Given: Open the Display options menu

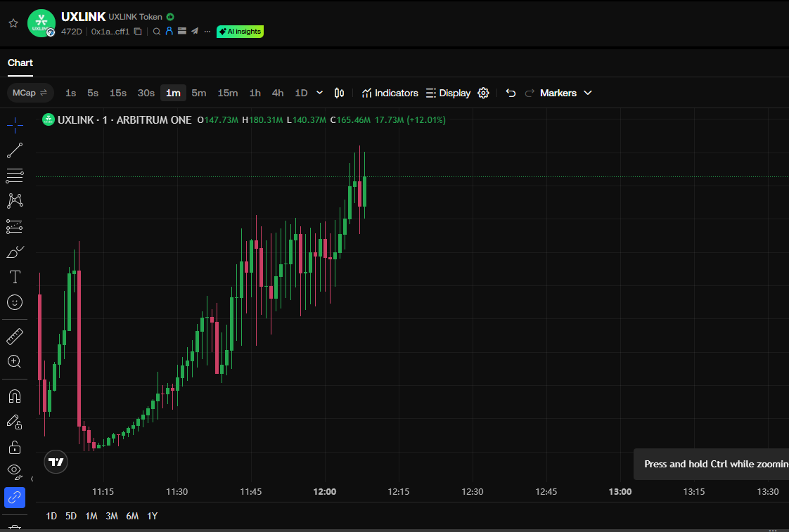Looking at the screenshot, I should 448,93.
